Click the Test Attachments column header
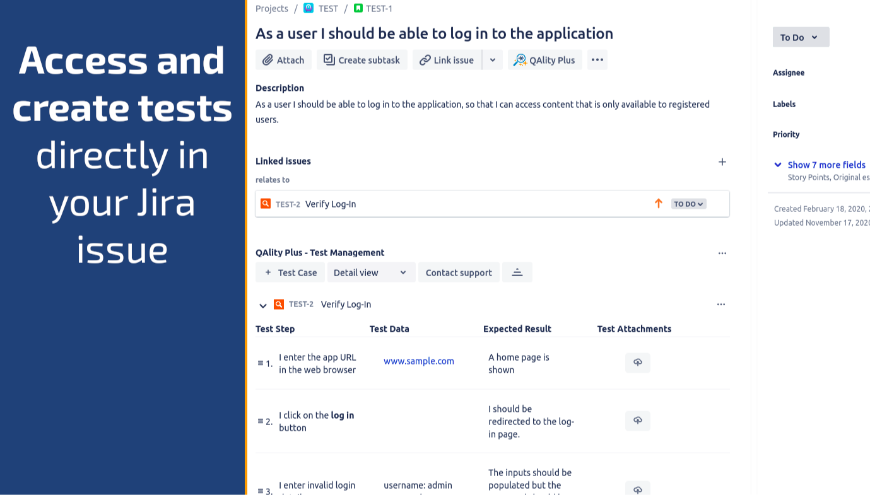 click(634, 329)
